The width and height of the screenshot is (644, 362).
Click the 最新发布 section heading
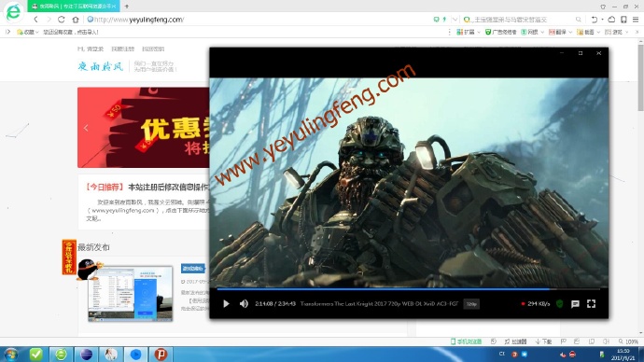click(93, 247)
